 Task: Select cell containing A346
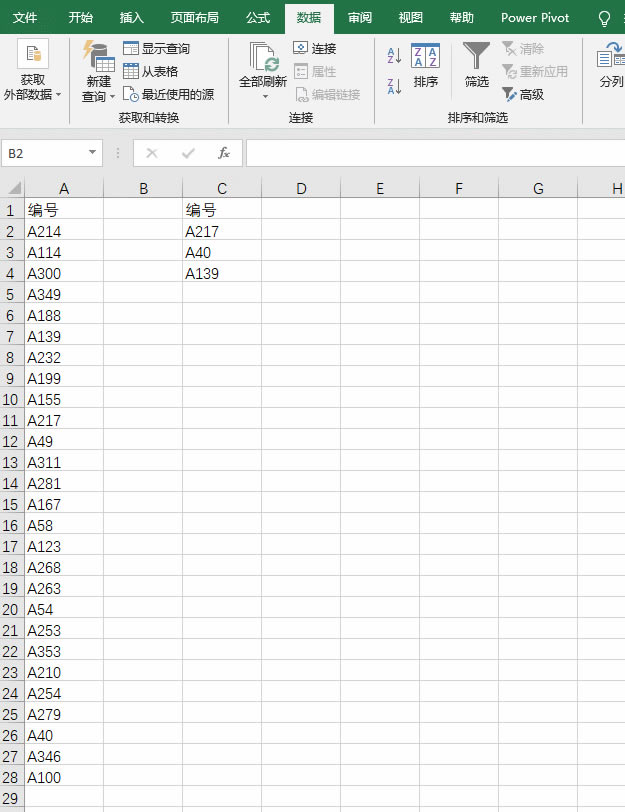pyautogui.click(x=64, y=757)
